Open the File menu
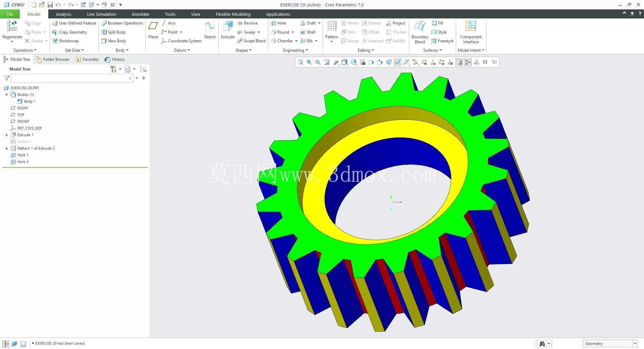Screen dimensions: 644x349 pyautogui.click(x=10, y=14)
